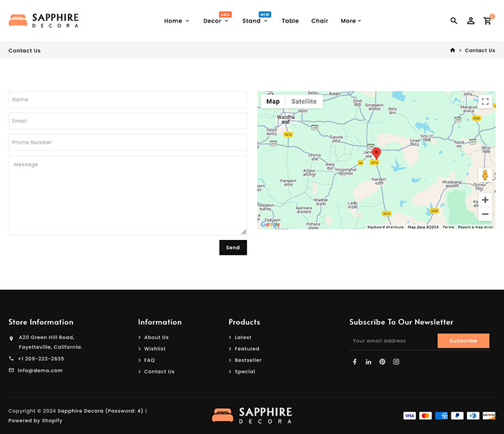The width and height of the screenshot is (504, 434).
Task: Open the shopping cart icon
Action: click(x=488, y=21)
